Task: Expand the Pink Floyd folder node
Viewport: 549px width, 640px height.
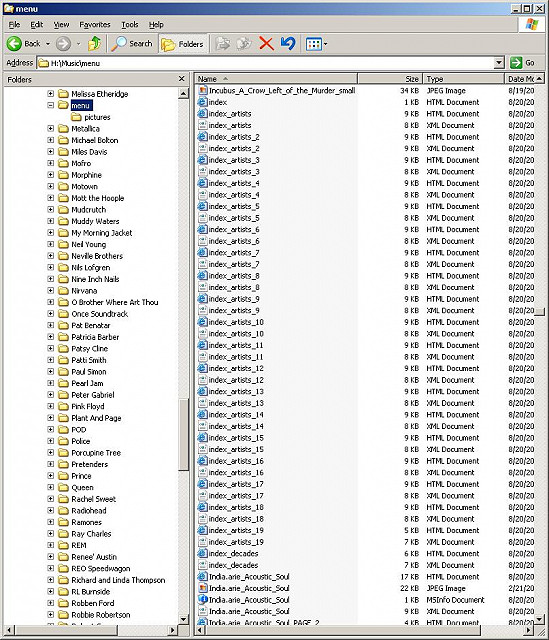Action: pyautogui.click(x=50, y=406)
